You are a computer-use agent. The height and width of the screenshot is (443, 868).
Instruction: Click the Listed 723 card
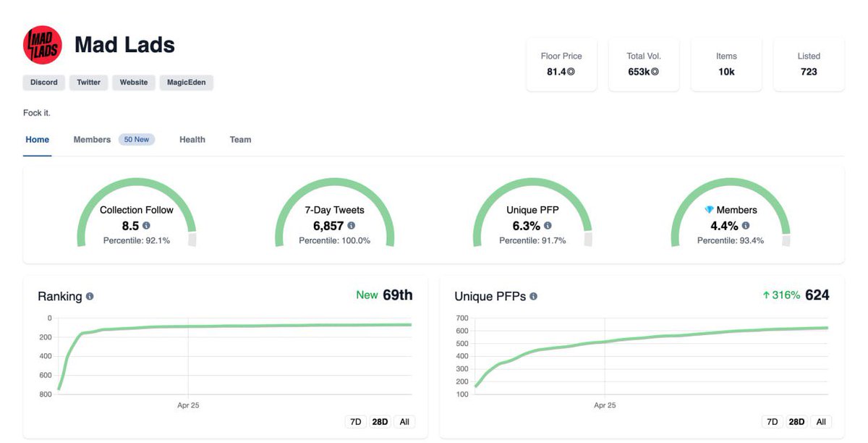pos(809,64)
